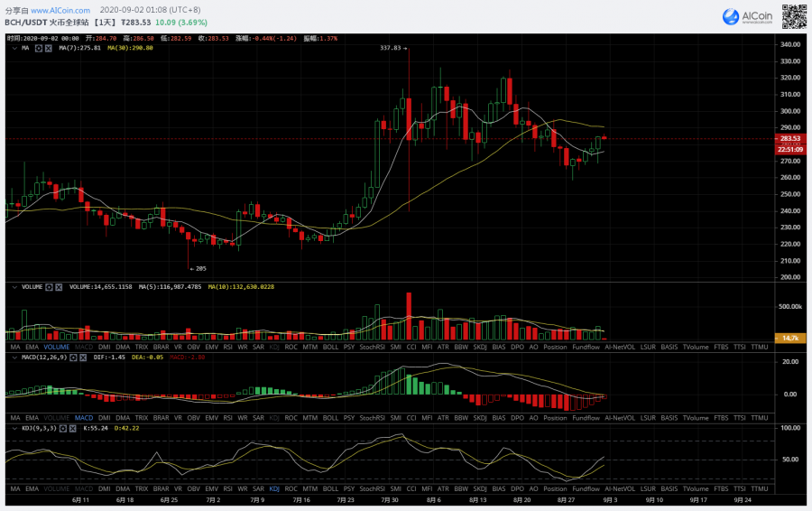This screenshot has width=812, height=511.
Task: Click the orange 14.7k volume tag
Action: coord(790,338)
